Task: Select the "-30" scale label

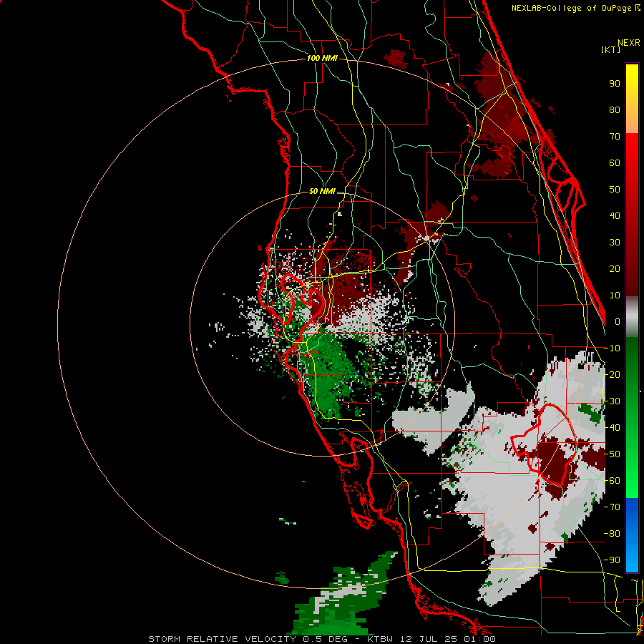Action: coord(612,401)
